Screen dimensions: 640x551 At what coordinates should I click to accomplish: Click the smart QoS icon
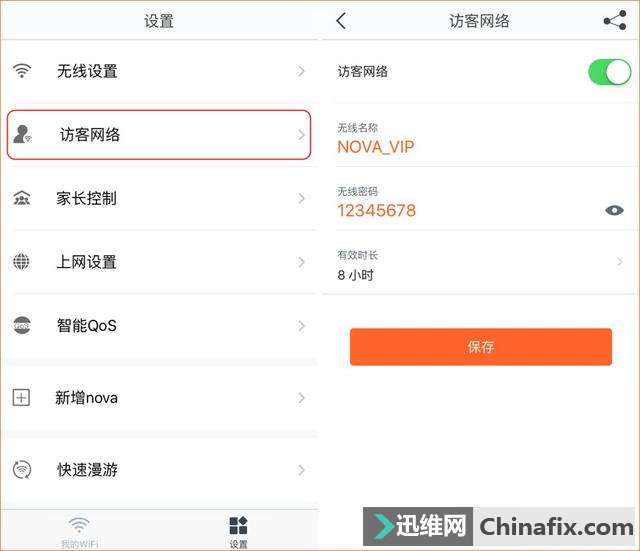point(22,325)
